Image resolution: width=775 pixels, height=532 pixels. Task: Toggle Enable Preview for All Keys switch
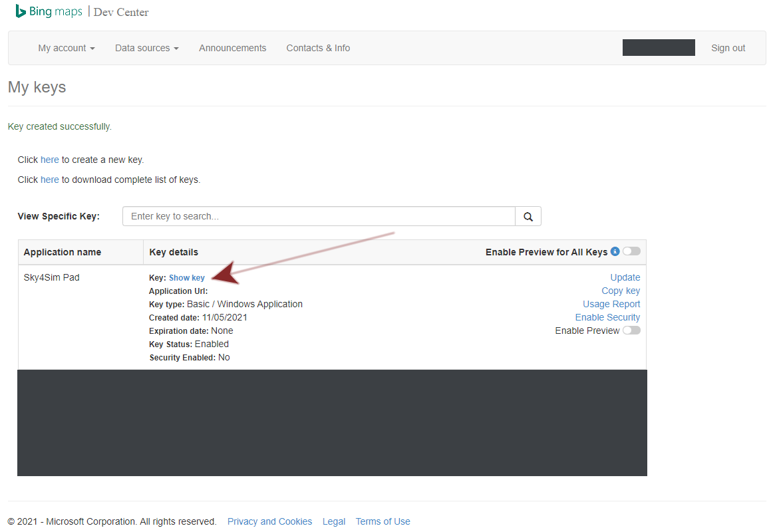(x=631, y=251)
